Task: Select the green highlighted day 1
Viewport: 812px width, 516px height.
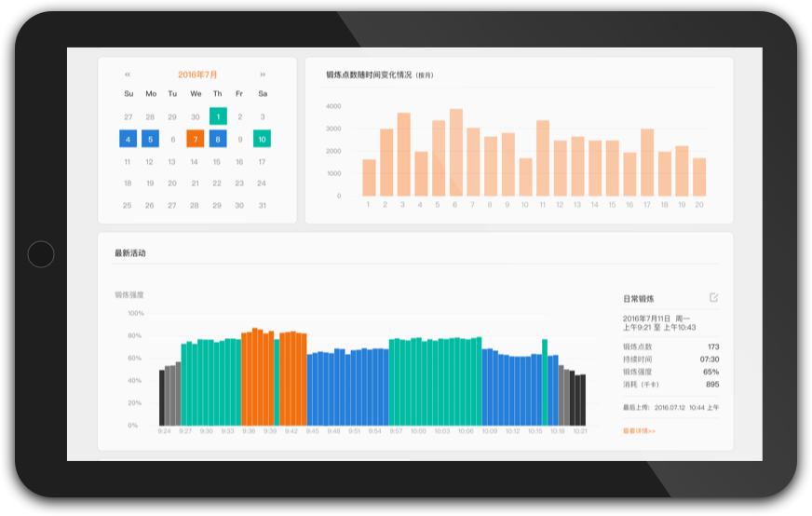Action: click(x=218, y=116)
